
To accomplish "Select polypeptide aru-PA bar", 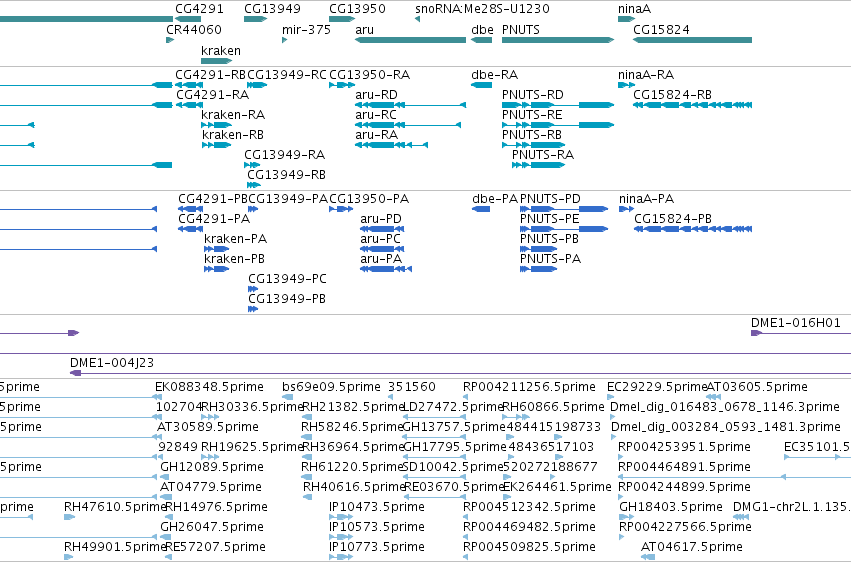I will click(x=386, y=269).
